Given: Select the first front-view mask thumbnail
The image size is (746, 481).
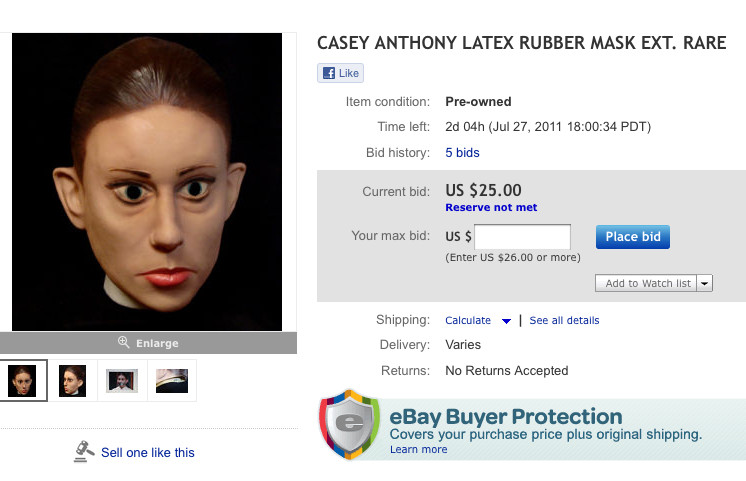Looking at the screenshot, I should [x=22, y=381].
